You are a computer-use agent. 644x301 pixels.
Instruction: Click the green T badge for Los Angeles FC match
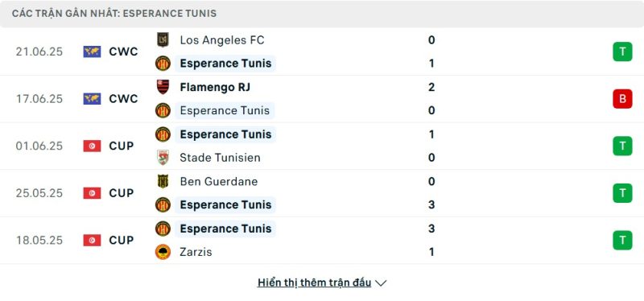tap(622, 52)
